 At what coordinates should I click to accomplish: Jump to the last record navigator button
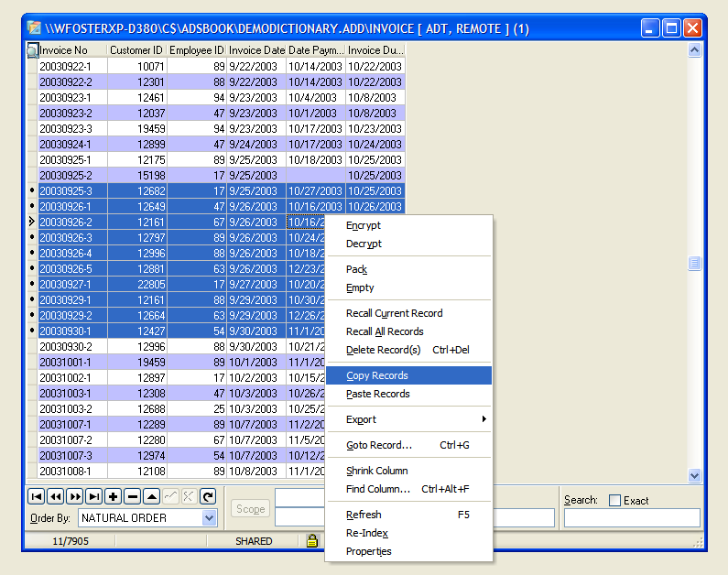[x=94, y=496]
